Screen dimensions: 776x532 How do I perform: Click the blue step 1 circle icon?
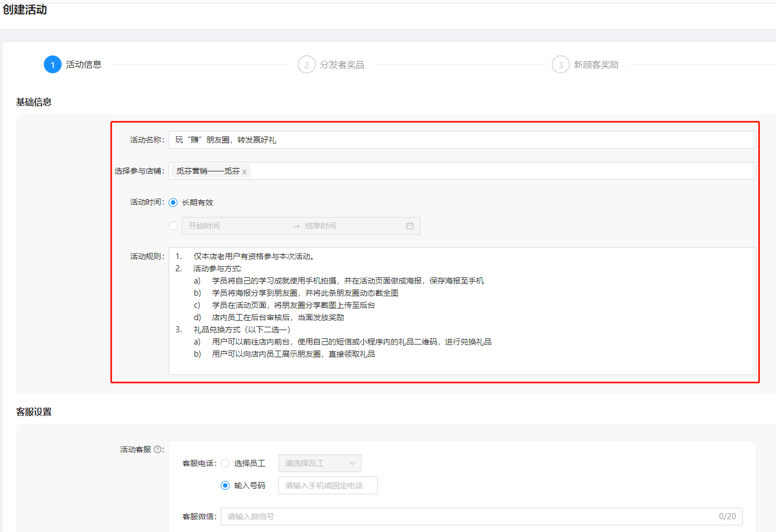52,64
